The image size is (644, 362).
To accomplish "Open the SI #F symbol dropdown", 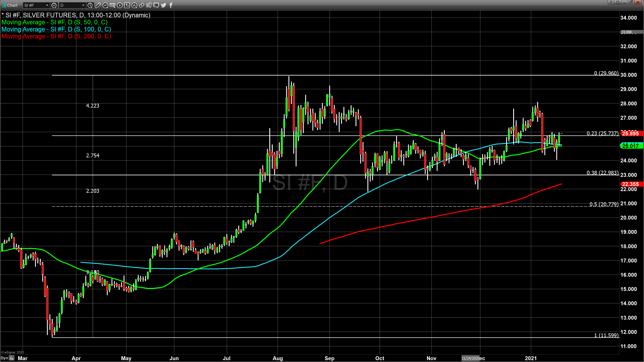I will [x=36, y=5].
